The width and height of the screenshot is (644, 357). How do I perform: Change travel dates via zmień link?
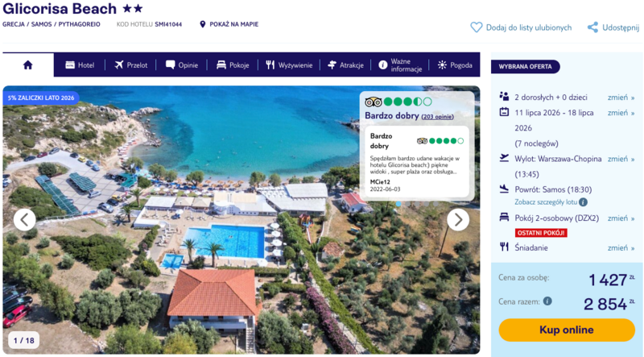click(621, 113)
